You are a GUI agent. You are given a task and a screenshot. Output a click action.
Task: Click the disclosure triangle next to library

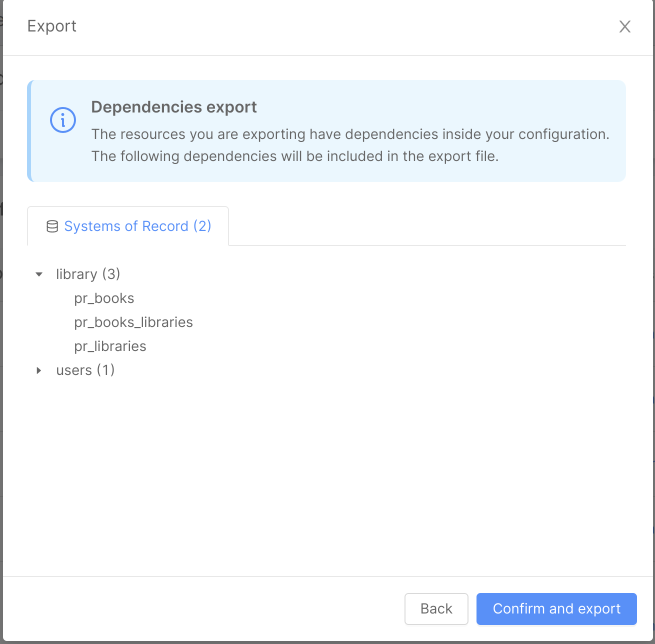39,274
